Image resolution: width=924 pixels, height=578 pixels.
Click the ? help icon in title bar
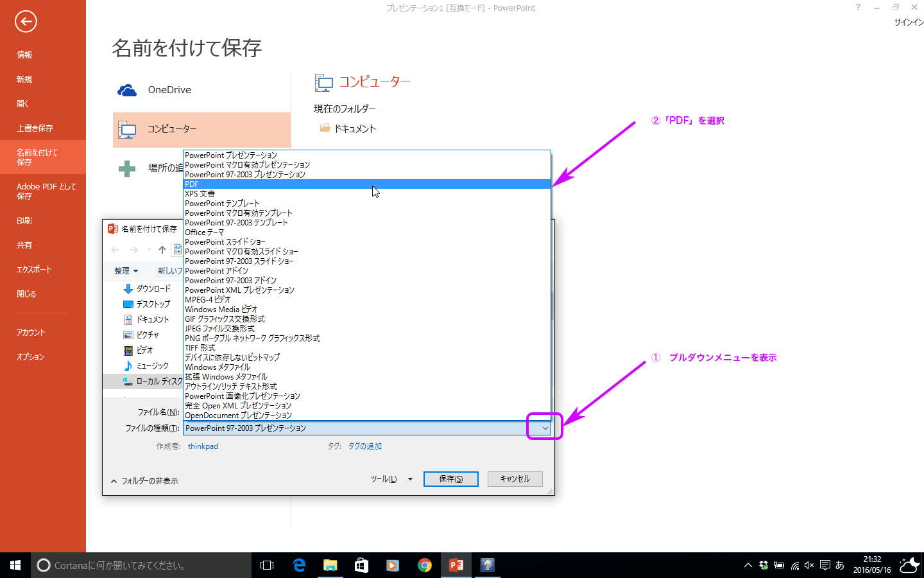(x=858, y=8)
